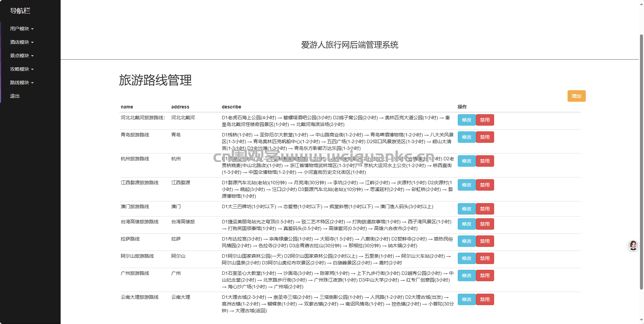Click 修改 for 广州旅游路线
The image size is (644, 324).
tap(466, 276)
